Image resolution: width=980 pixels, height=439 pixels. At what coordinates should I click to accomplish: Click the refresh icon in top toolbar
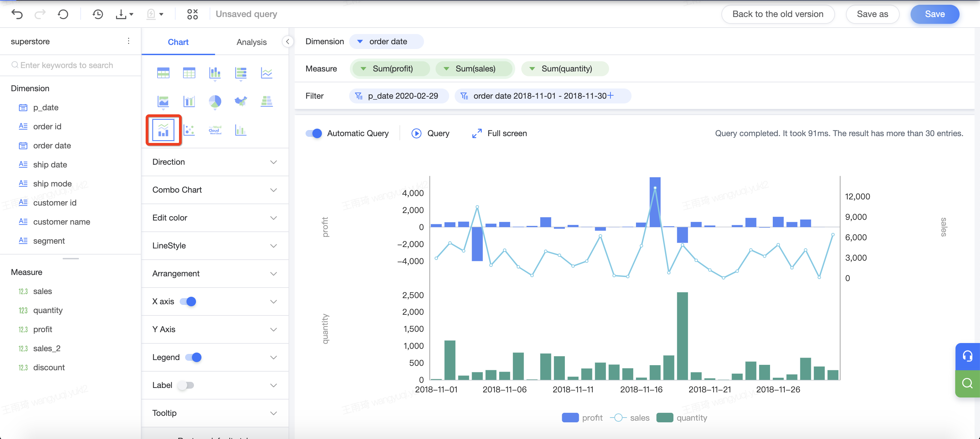pyautogui.click(x=63, y=14)
